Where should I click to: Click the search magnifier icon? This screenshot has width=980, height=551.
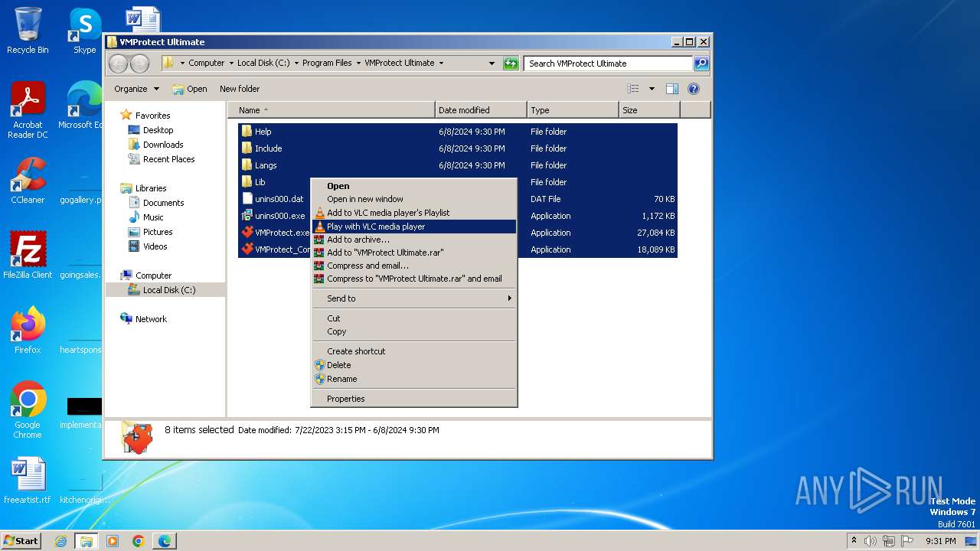701,64
